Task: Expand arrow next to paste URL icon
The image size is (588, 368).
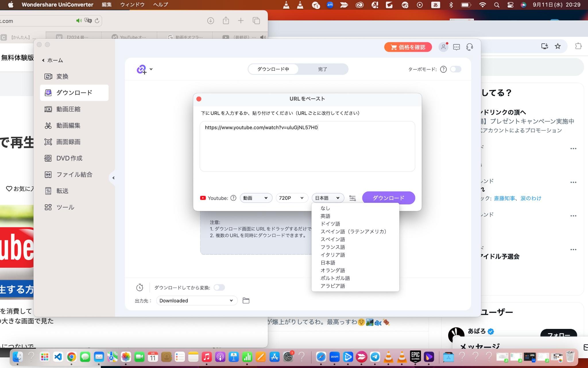Action: 151,69
